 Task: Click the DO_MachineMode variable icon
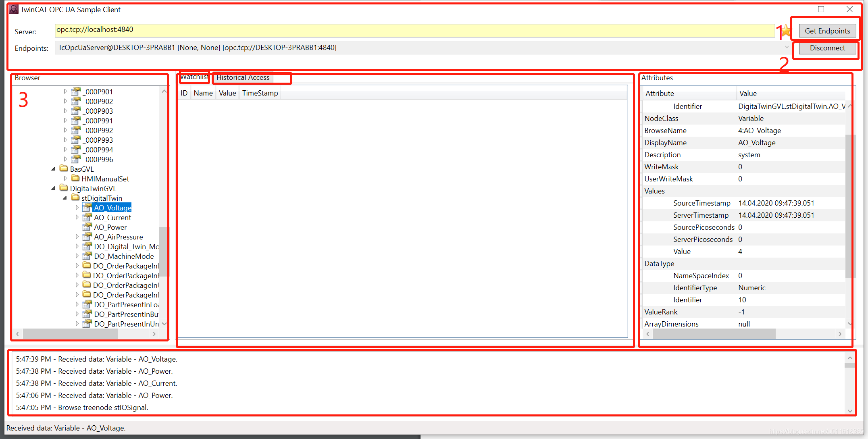pos(87,256)
